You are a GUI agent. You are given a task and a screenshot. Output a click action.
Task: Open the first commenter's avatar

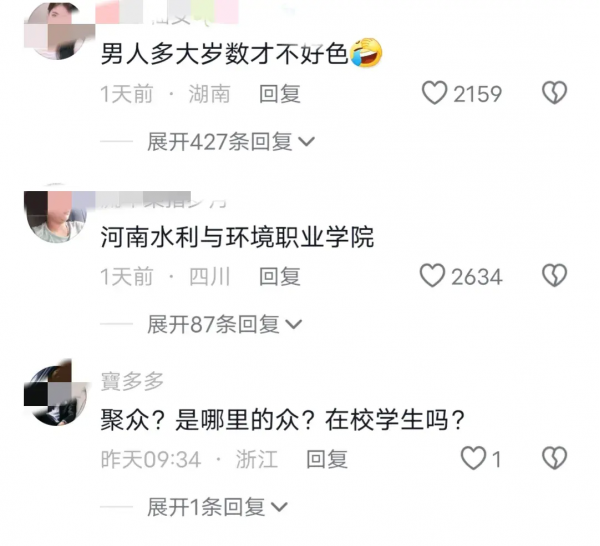click(x=57, y=30)
